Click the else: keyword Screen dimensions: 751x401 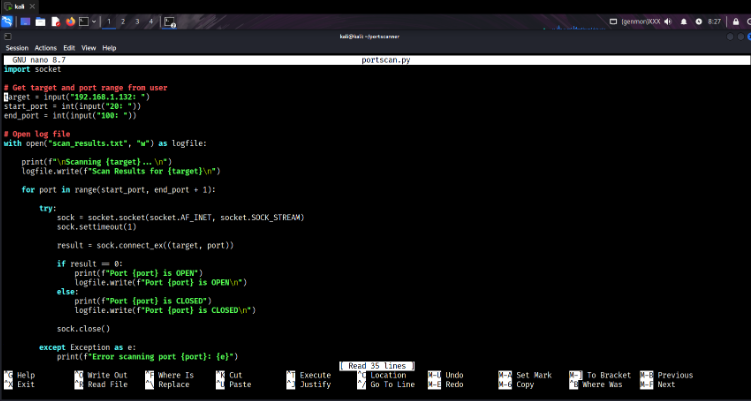point(68,292)
